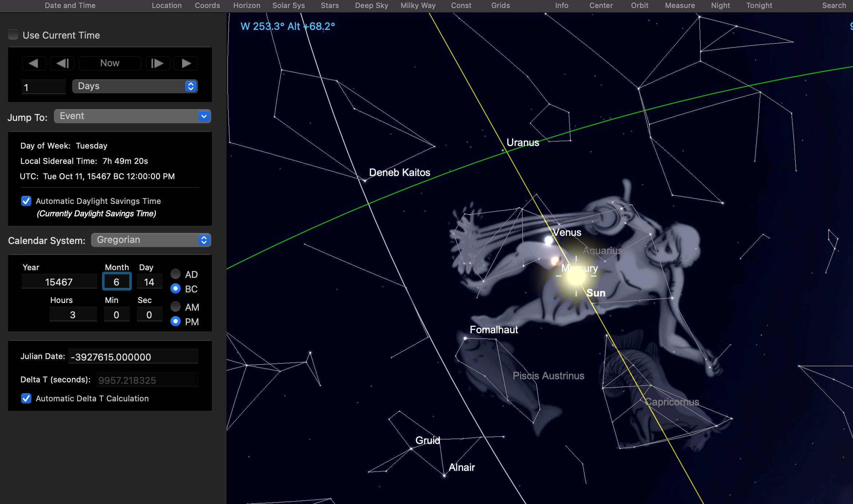Click the Day of Week Tuesday line

click(x=64, y=146)
